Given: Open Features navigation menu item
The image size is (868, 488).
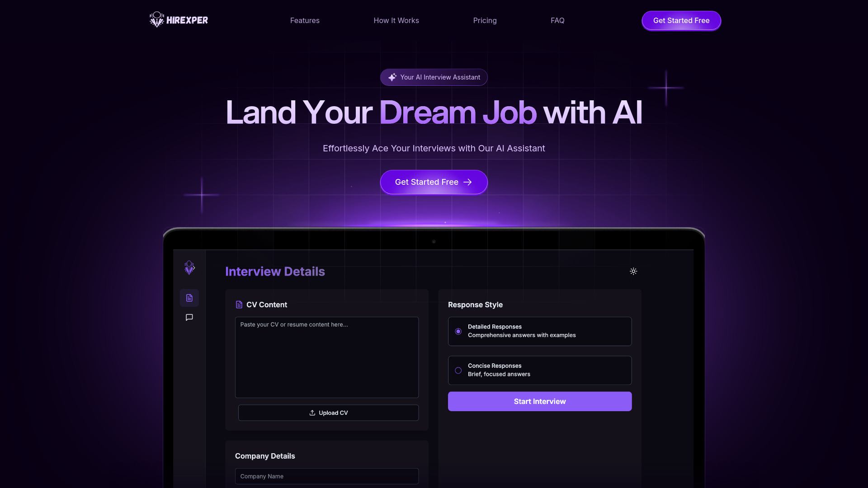Looking at the screenshot, I should click(304, 20).
